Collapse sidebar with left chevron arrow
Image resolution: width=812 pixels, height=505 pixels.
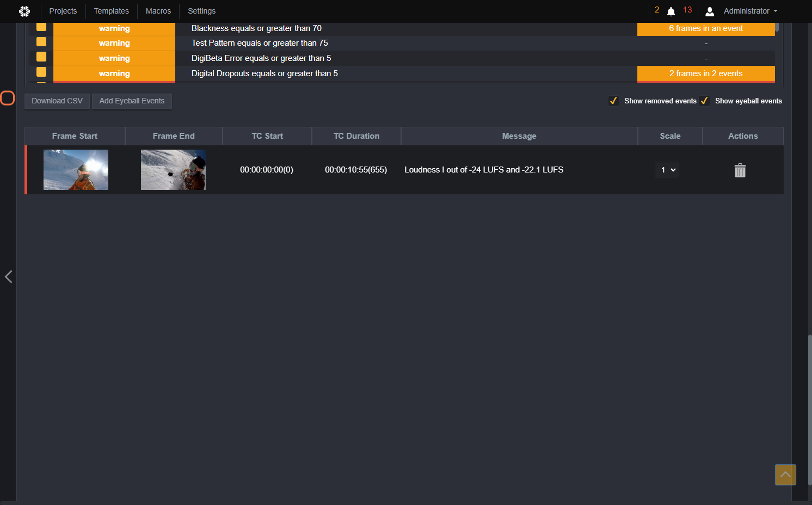[x=8, y=276]
